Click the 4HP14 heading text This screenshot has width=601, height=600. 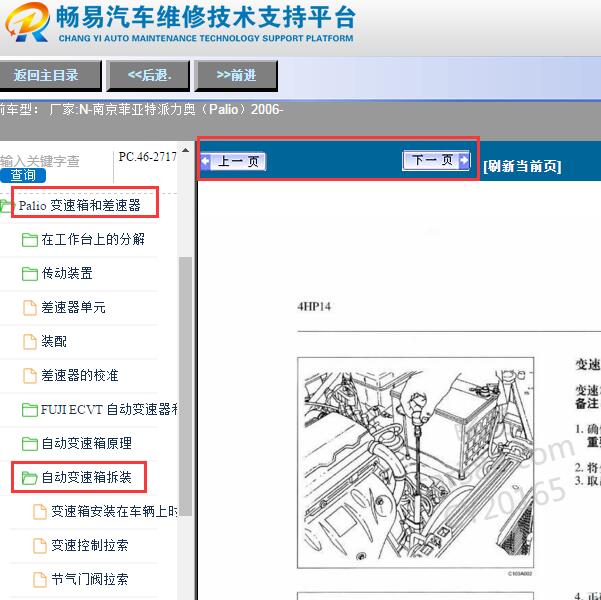(314, 307)
